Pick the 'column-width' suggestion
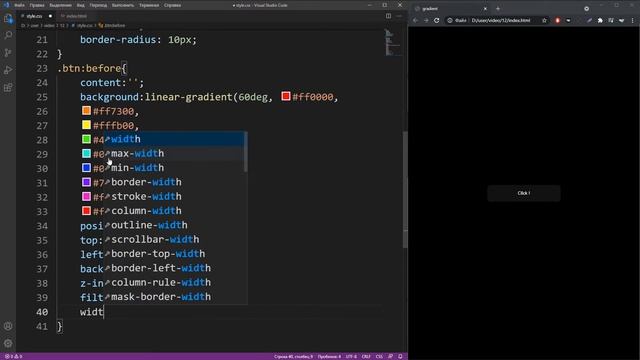 point(175,211)
